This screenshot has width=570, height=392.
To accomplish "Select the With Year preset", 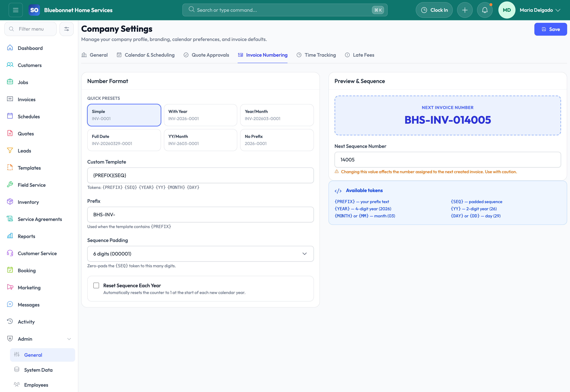I will tap(201, 115).
